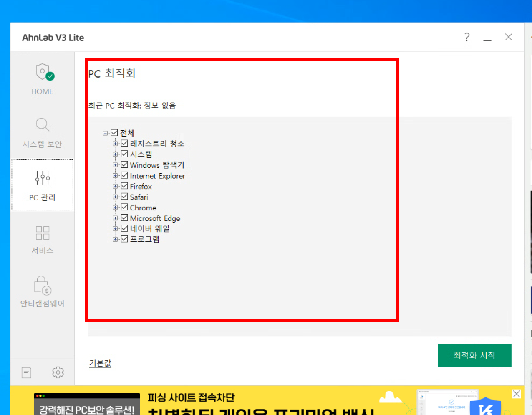Select the Microsoft Edge label
The image size is (532, 415).
click(155, 218)
